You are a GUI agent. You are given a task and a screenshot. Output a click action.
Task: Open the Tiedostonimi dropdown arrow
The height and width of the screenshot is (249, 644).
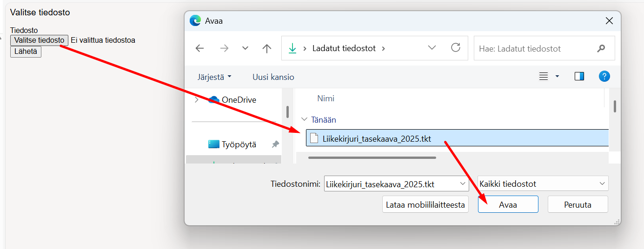[x=463, y=184]
